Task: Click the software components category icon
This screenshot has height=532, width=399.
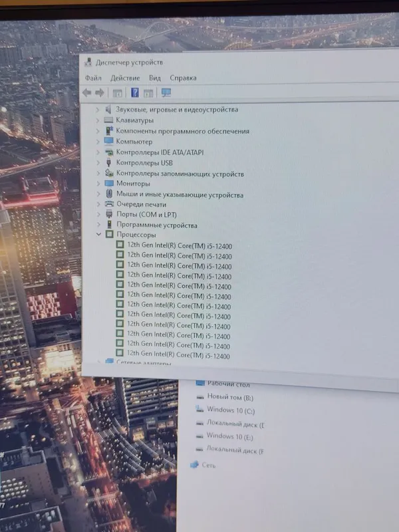Action: tap(108, 130)
